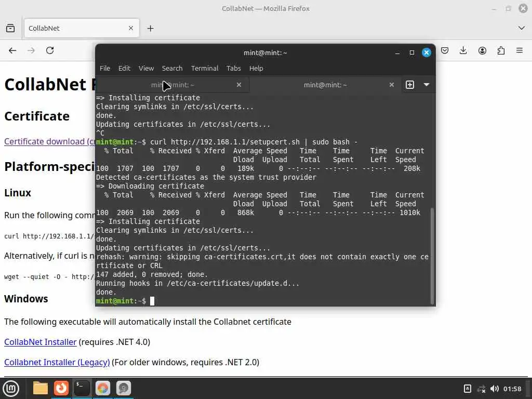
Task: Maximize the terminal window
Action: (x=412, y=52)
